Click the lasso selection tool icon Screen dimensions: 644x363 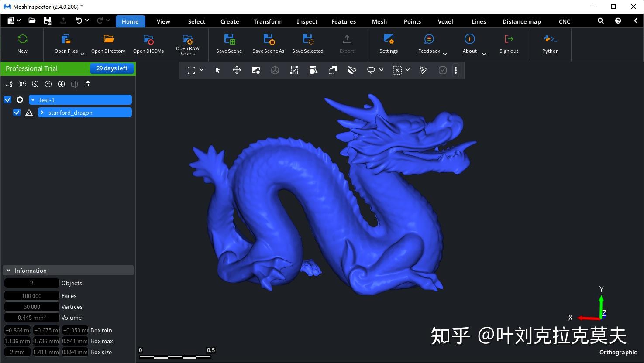pos(371,70)
